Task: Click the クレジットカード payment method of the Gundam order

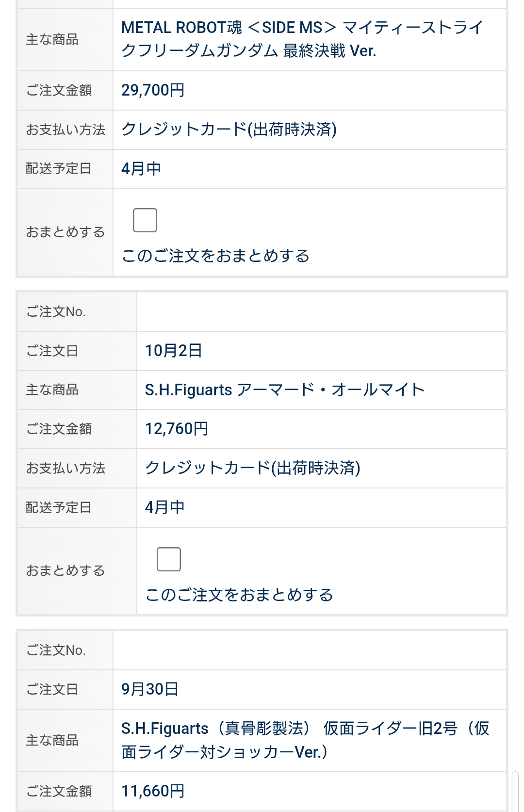Action: click(229, 130)
